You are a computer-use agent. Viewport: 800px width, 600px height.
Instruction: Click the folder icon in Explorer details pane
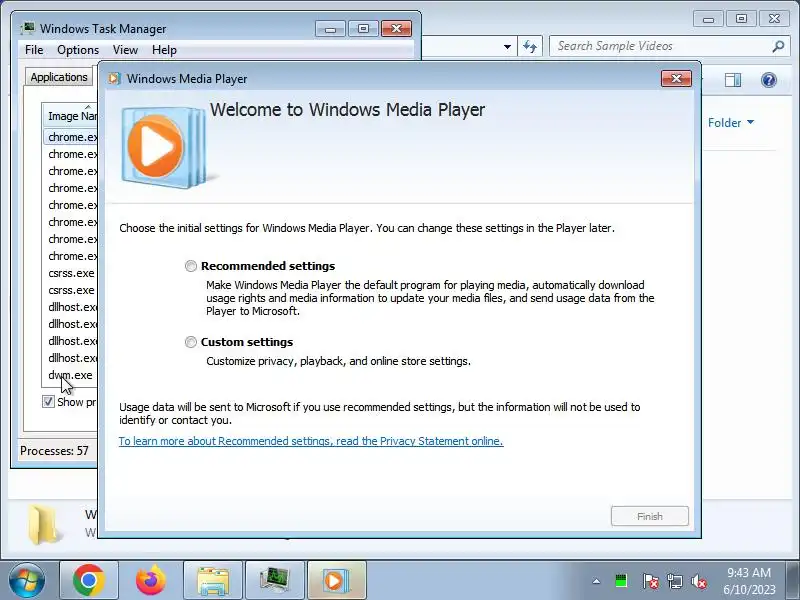pyautogui.click(x=43, y=524)
